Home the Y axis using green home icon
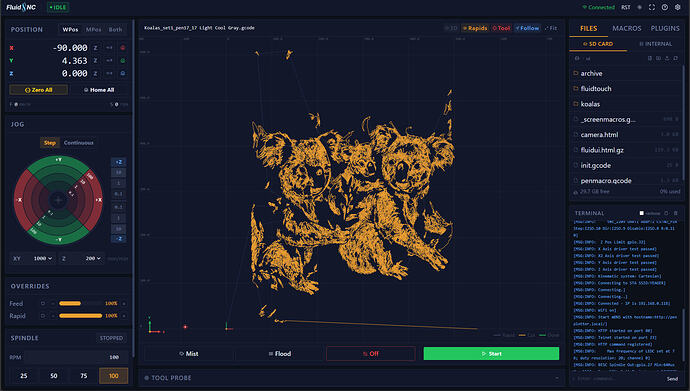This screenshot has height=391, width=690. [x=123, y=60]
